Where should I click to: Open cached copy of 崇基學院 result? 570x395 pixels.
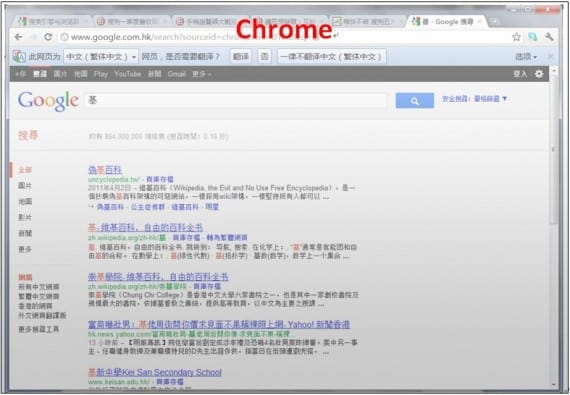[x=207, y=287]
